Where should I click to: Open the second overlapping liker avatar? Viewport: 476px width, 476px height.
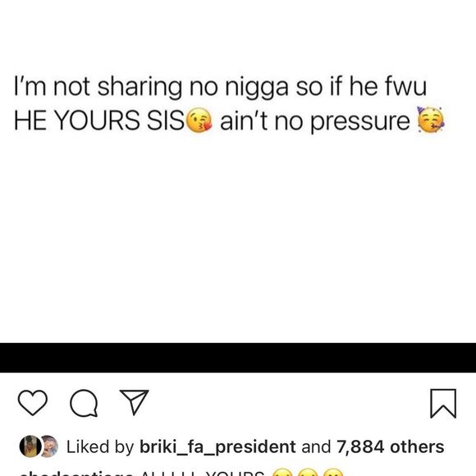point(50,446)
